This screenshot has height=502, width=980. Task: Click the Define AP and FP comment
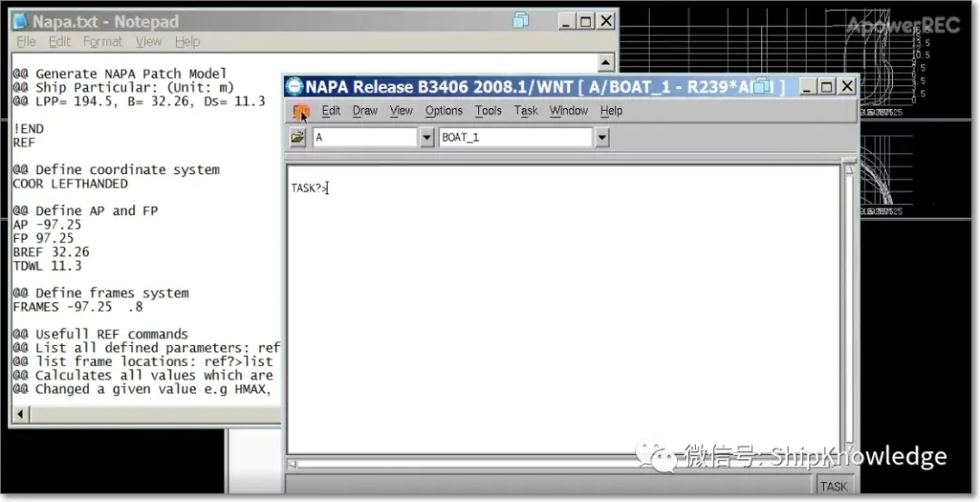pyautogui.click(x=85, y=212)
